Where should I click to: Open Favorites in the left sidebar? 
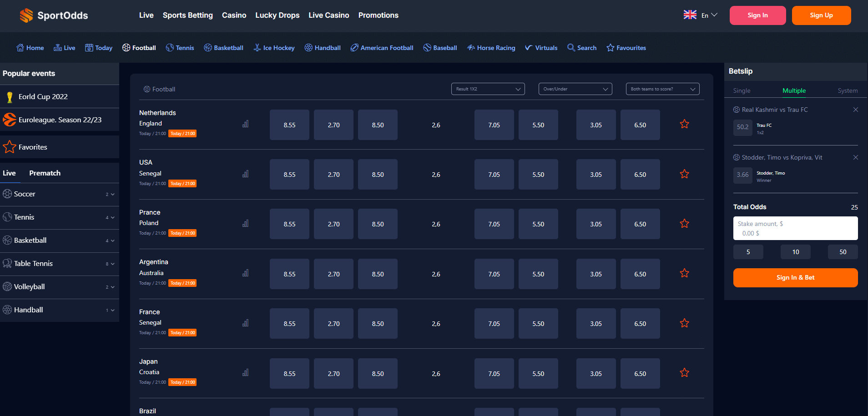click(60, 147)
